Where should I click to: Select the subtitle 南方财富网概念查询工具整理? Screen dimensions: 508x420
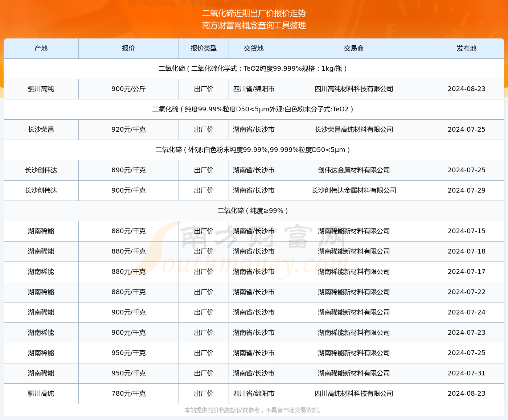[254, 25]
